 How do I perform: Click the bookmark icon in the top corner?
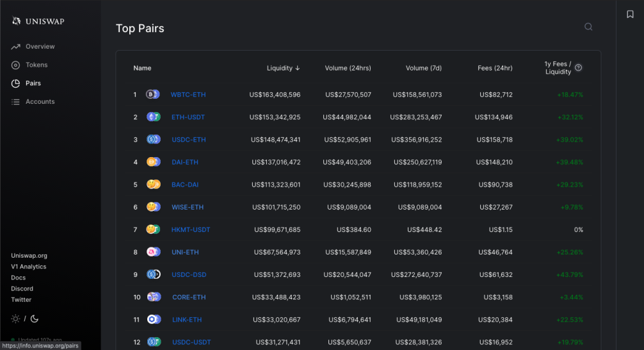coord(630,14)
